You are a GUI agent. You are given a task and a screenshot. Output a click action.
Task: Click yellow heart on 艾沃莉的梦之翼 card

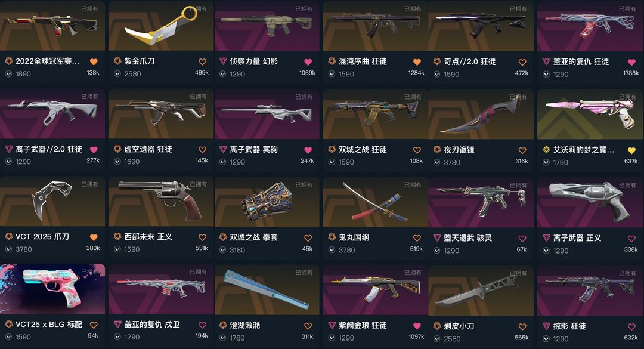(x=631, y=150)
